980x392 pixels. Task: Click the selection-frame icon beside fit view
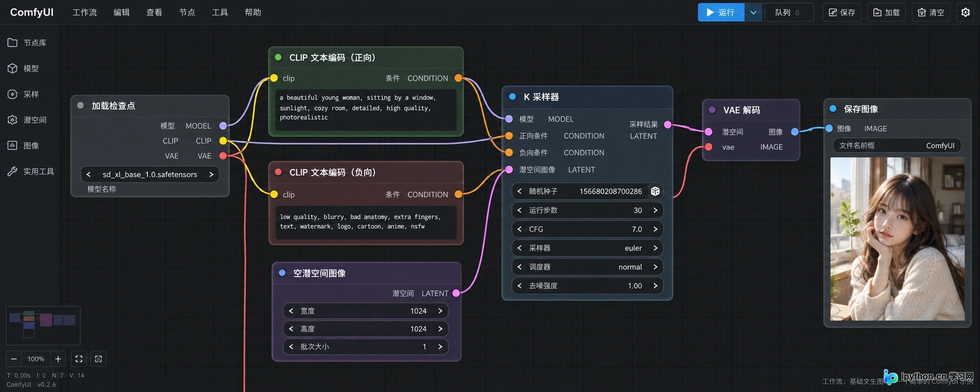click(x=98, y=359)
